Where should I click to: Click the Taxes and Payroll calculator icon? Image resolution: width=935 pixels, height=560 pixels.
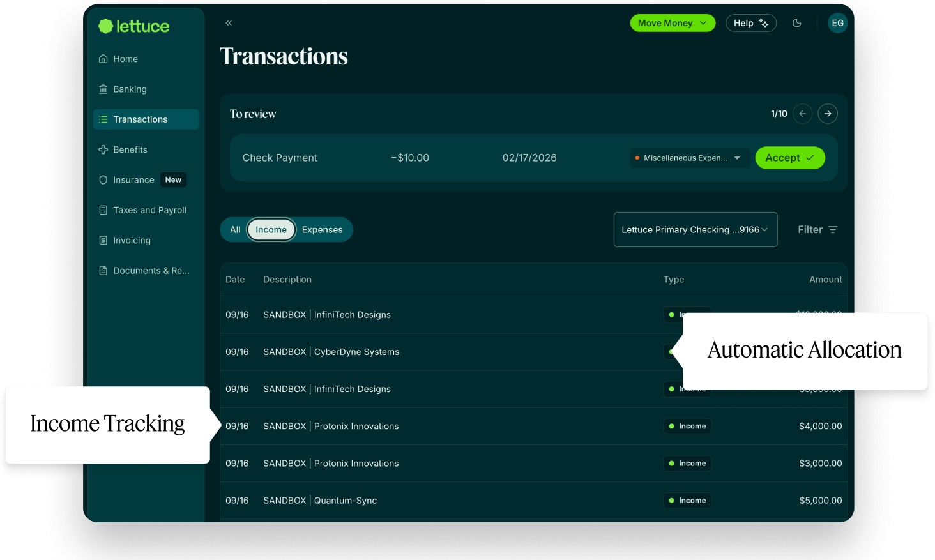[x=103, y=210]
